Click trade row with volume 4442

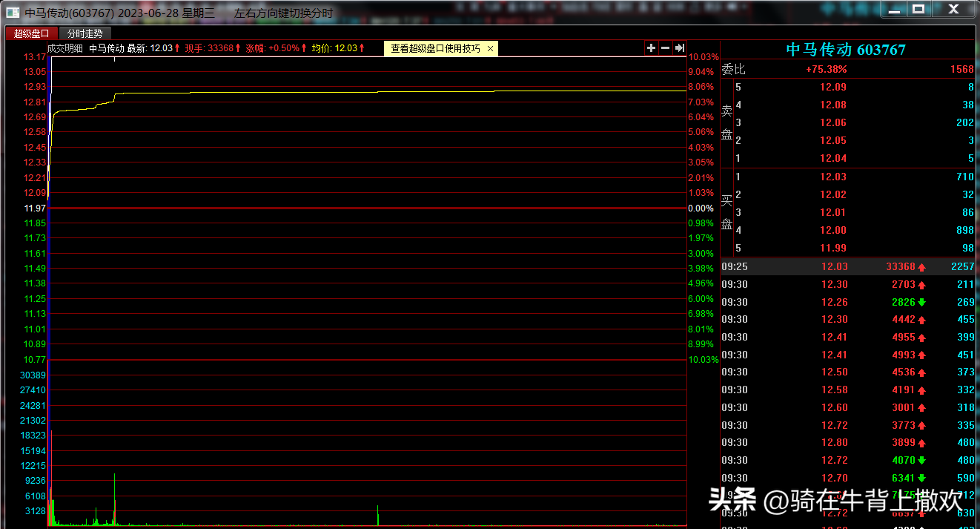(847, 319)
